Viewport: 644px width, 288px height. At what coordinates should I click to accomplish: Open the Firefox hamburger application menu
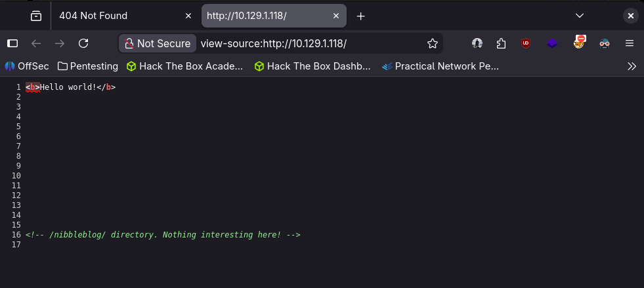[x=629, y=43]
